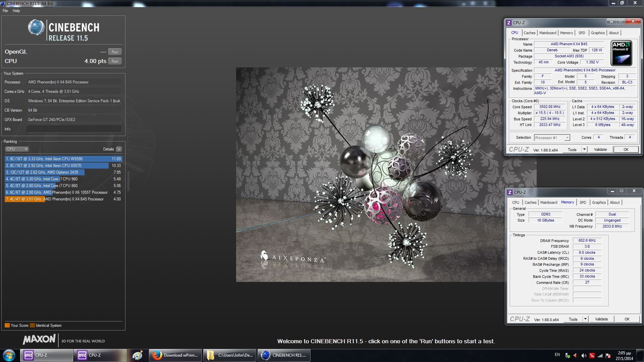Open the Action Center flag tray icon
The image size is (644, 362).
(608, 356)
